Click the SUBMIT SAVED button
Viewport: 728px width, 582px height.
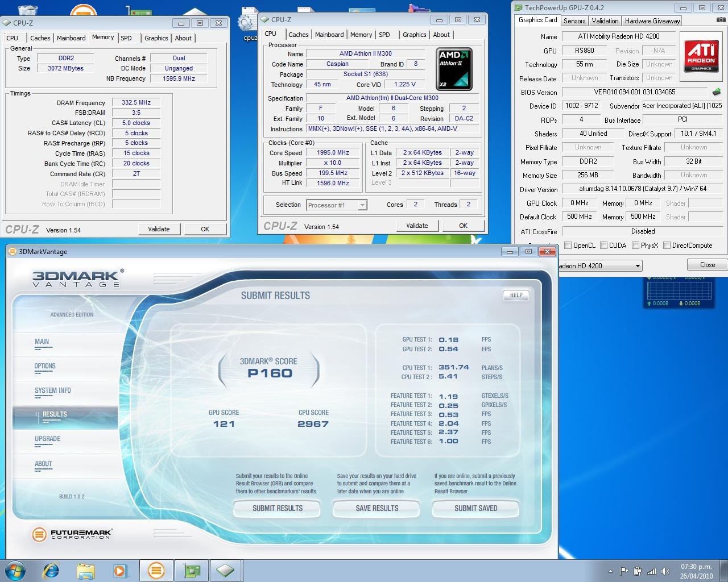(x=476, y=508)
